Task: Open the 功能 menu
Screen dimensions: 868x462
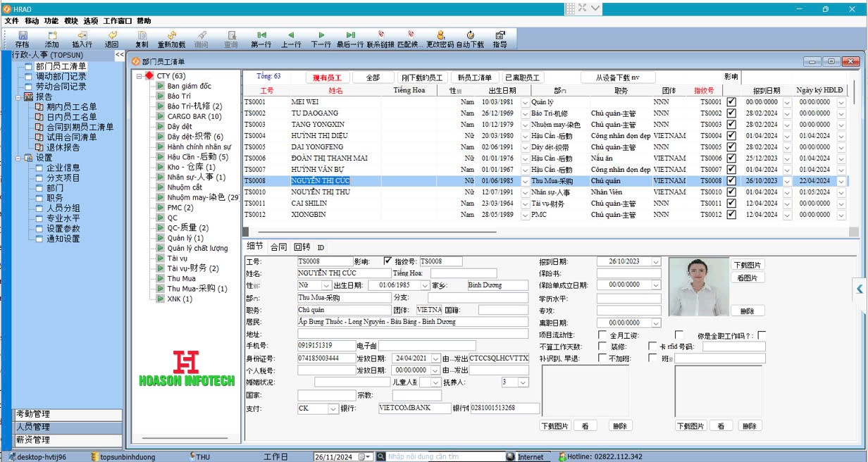Action: pos(51,21)
